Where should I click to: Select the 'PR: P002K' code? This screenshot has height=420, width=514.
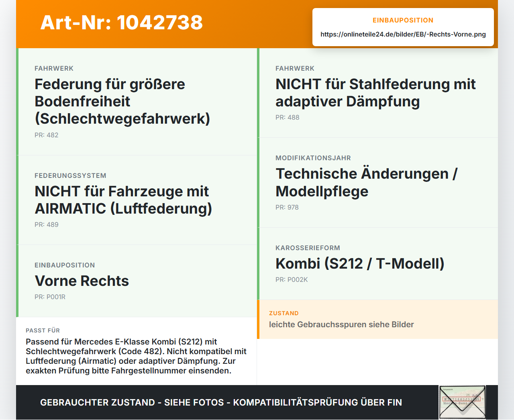[x=292, y=279]
